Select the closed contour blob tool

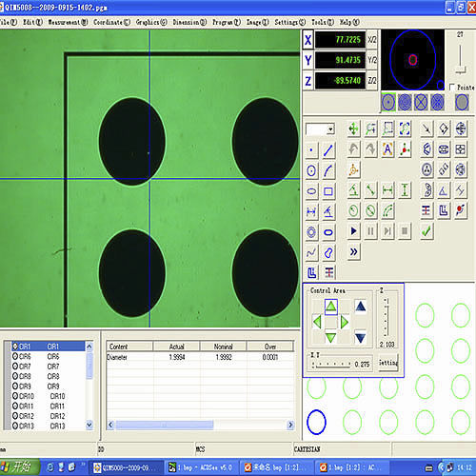(328, 252)
